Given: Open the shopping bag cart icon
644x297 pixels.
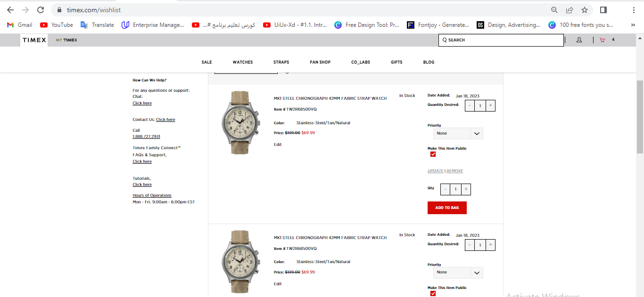Looking at the screenshot, I should click(602, 40).
